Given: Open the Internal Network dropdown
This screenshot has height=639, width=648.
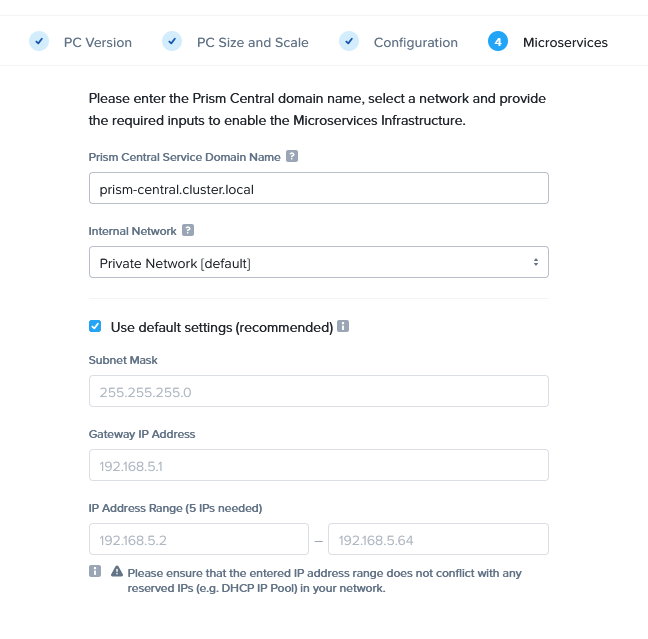Looking at the screenshot, I should click(318, 263).
